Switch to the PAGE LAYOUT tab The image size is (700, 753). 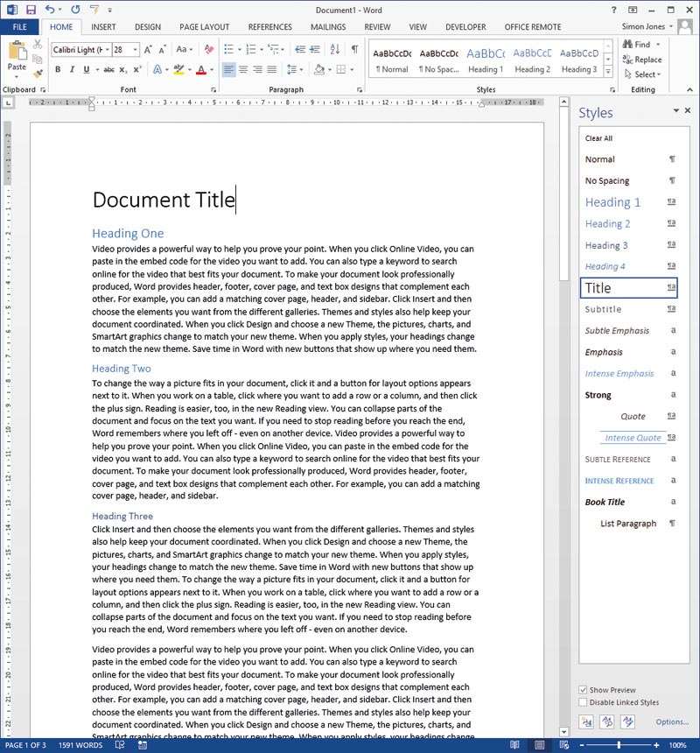coord(205,27)
